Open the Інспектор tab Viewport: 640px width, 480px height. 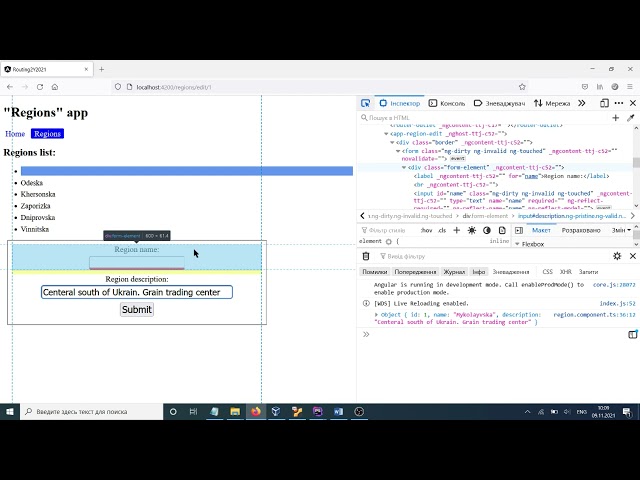pyautogui.click(x=400, y=103)
